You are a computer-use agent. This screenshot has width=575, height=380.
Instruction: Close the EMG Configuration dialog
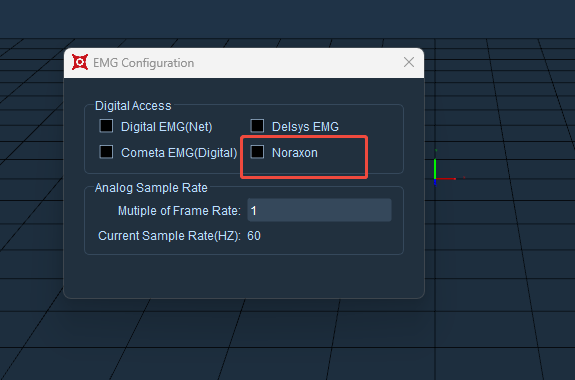(409, 62)
